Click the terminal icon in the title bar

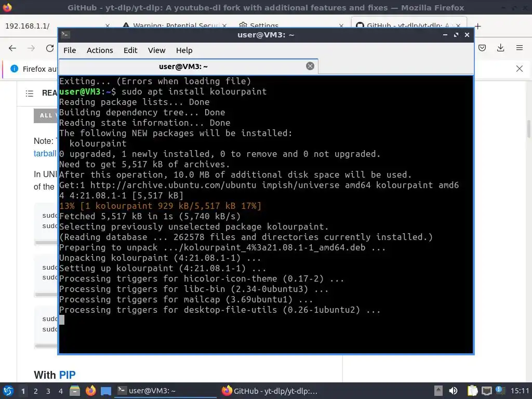(65, 35)
